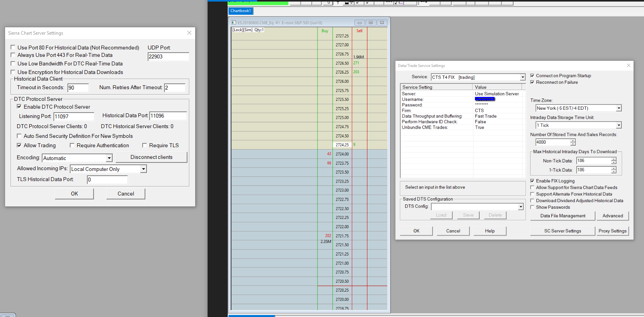Viewport: 644px width, 317px height.
Task: Check Use Low Bandwidth For DTC Real-Time Data
Action: [13, 63]
